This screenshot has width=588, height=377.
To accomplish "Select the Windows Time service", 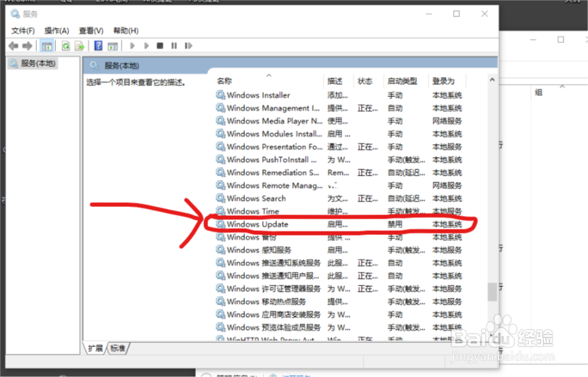I will click(340, 211).
